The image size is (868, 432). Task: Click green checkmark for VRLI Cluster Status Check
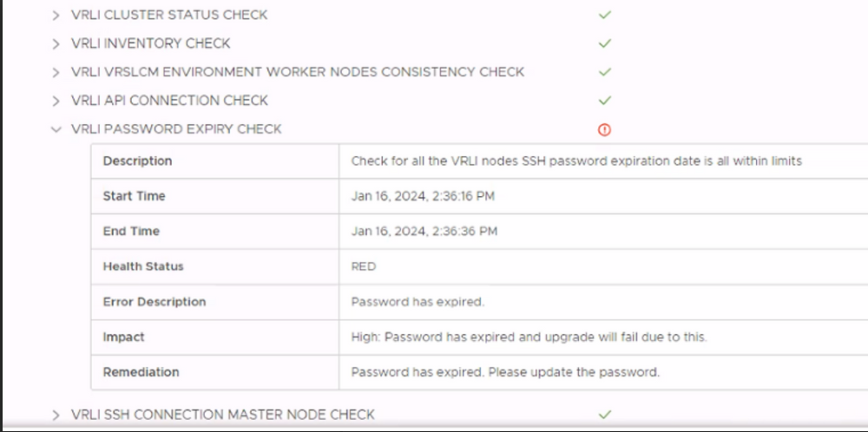pyautogui.click(x=604, y=15)
